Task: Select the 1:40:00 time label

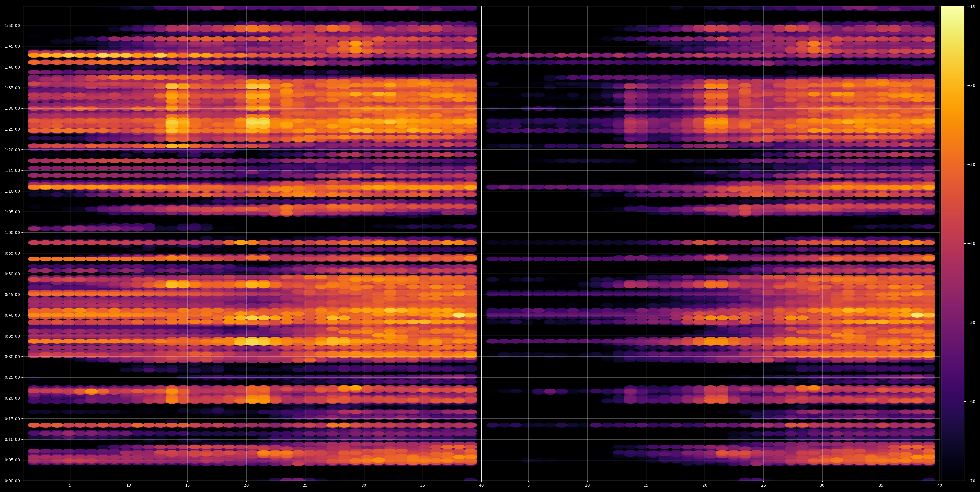Action: (x=12, y=67)
